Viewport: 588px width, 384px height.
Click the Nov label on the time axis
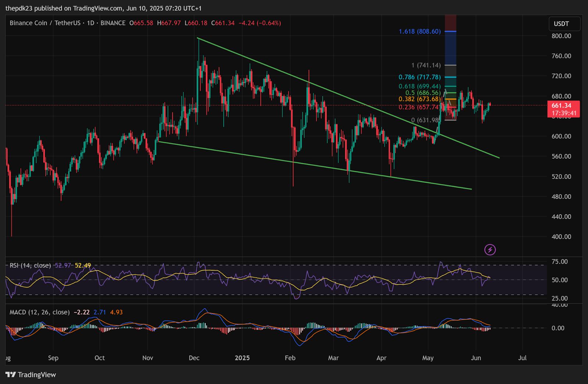[x=148, y=358]
